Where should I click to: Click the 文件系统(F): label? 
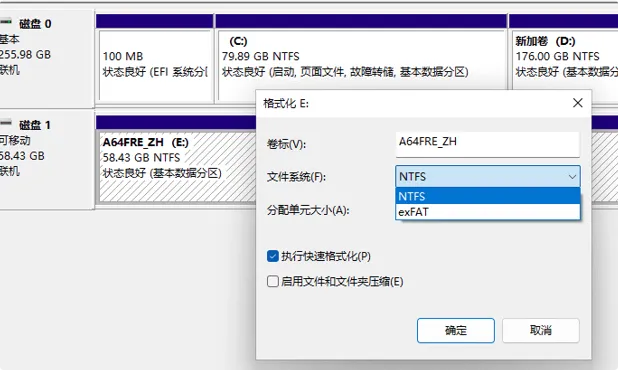click(x=296, y=177)
